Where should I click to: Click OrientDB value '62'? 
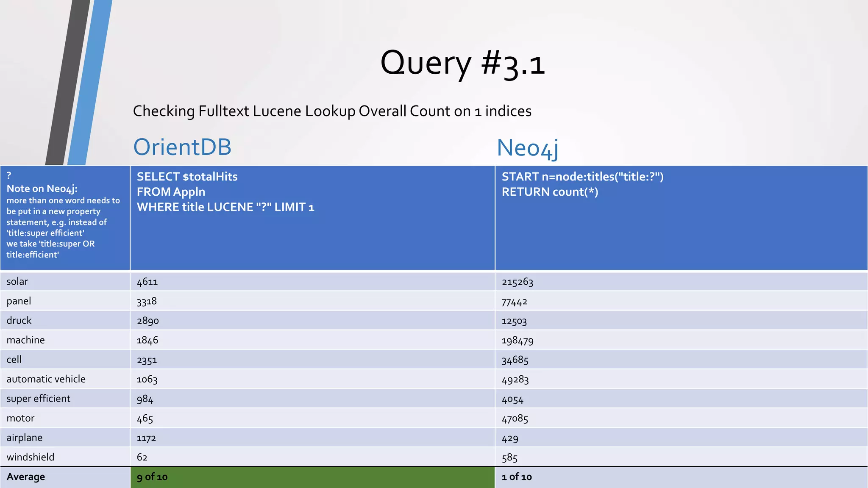point(142,457)
